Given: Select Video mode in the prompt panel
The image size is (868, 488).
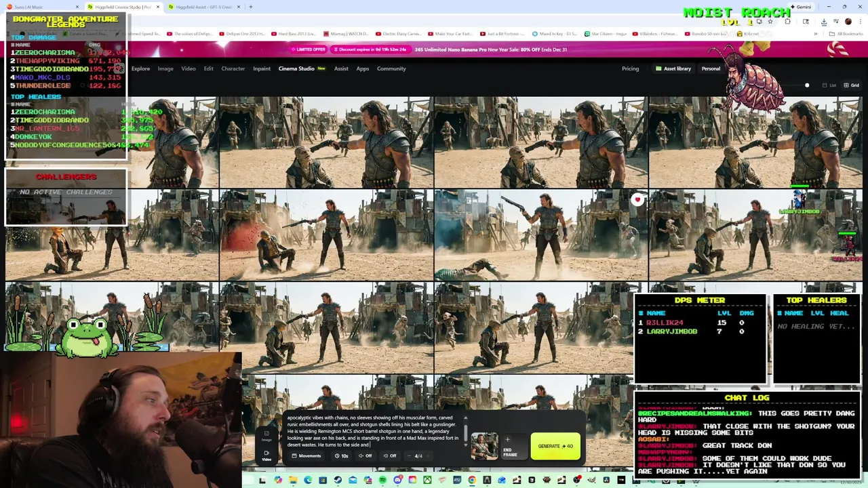Looking at the screenshot, I should pos(267,455).
